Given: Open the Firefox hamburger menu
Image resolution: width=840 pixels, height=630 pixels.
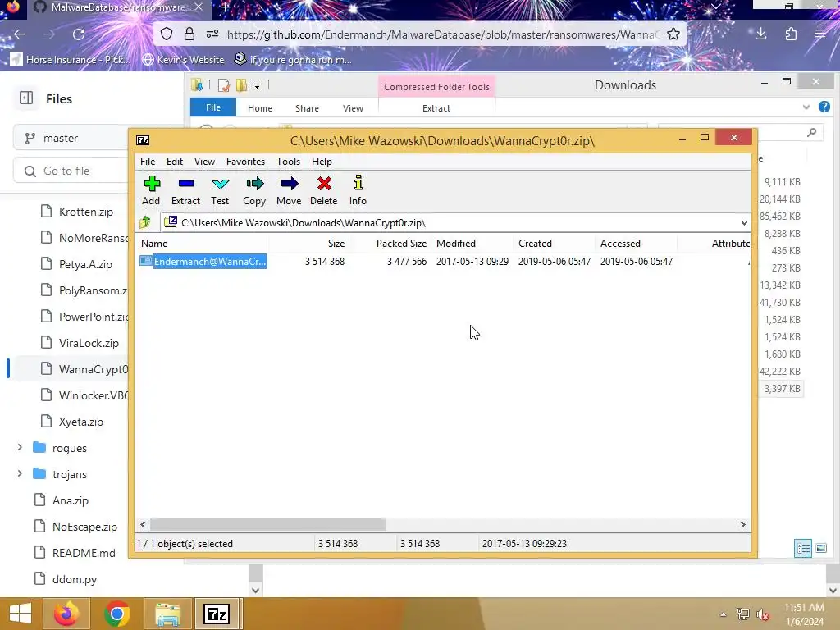Looking at the screenshot, I should 820,34.
